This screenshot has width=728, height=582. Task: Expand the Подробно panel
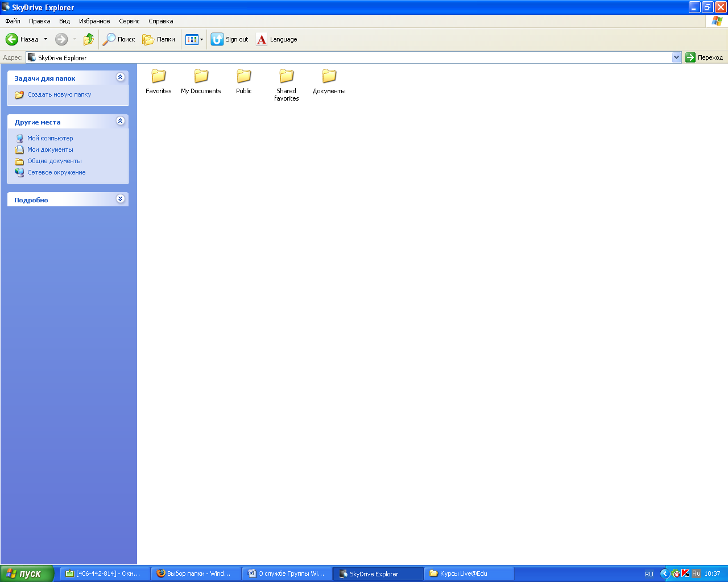120,199
